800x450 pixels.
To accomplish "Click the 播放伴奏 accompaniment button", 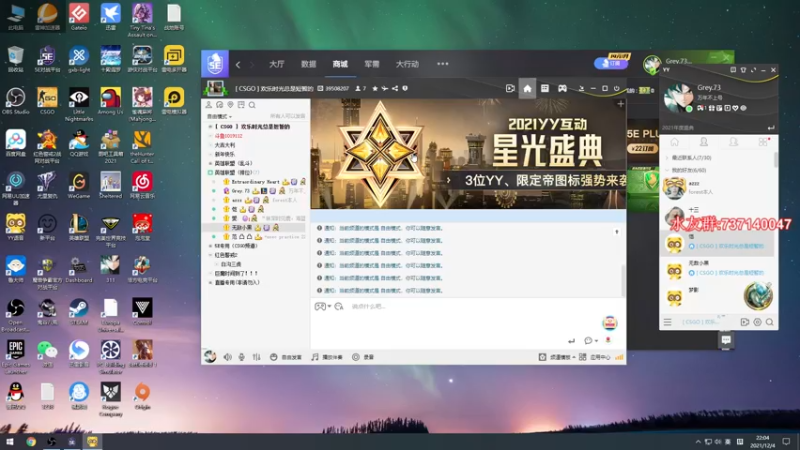I will pos(327,357).
